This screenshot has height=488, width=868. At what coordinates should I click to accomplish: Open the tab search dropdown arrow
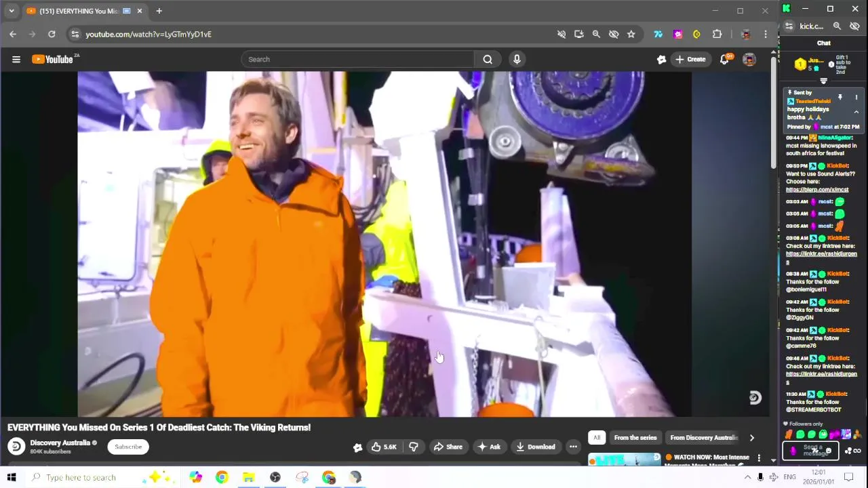(x=12, y=11)
